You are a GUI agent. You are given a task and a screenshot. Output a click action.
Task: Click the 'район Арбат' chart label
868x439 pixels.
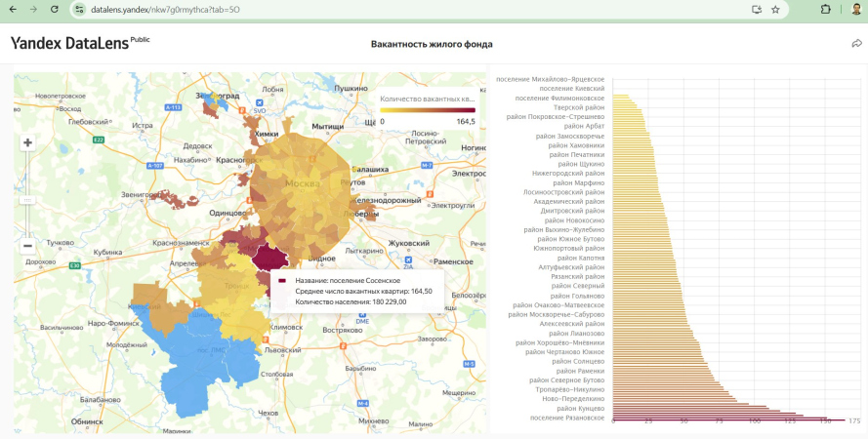[584, 126]
